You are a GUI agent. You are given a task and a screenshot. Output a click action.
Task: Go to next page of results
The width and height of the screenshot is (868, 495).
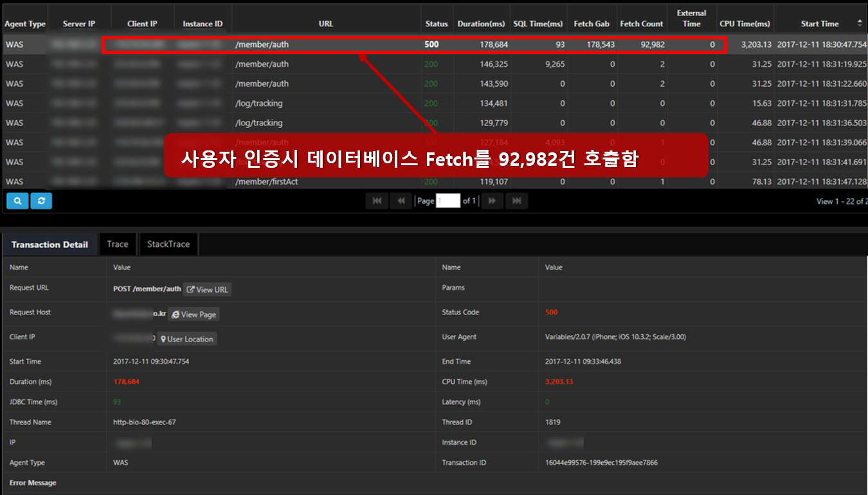point(493,201)
